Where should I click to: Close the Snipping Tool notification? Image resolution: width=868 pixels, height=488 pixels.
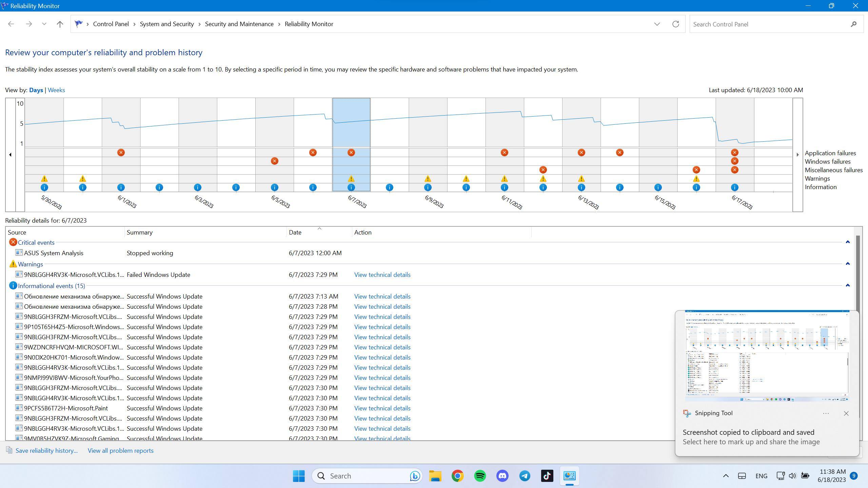[x=846, y=413]
